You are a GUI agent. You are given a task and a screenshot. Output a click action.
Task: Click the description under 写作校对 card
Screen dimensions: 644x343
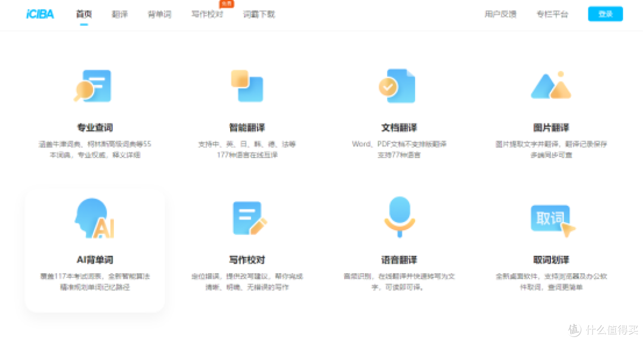[247, 282]
